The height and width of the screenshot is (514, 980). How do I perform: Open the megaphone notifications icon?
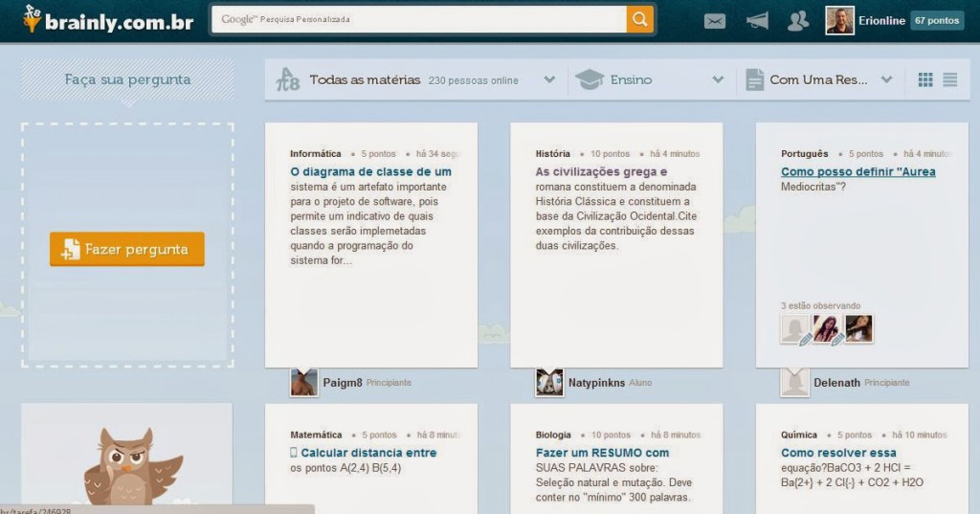757,21
